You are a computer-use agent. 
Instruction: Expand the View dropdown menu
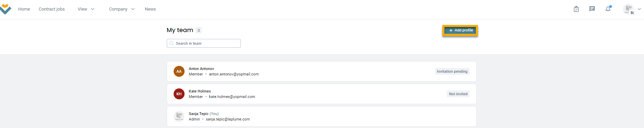[86, 9]
